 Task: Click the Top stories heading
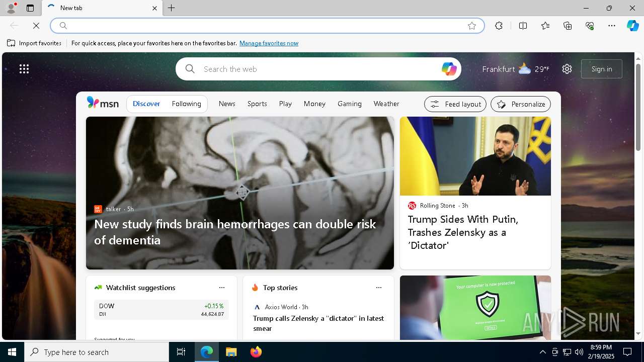[280, 288]
